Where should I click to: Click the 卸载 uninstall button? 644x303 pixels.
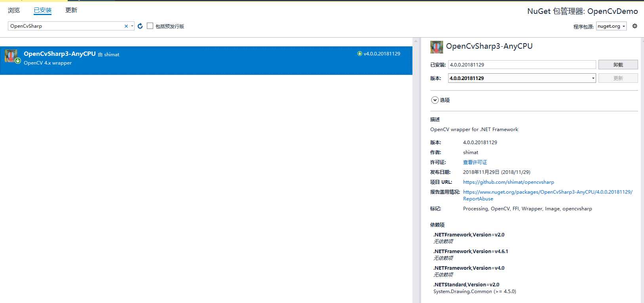pos(618,65)
